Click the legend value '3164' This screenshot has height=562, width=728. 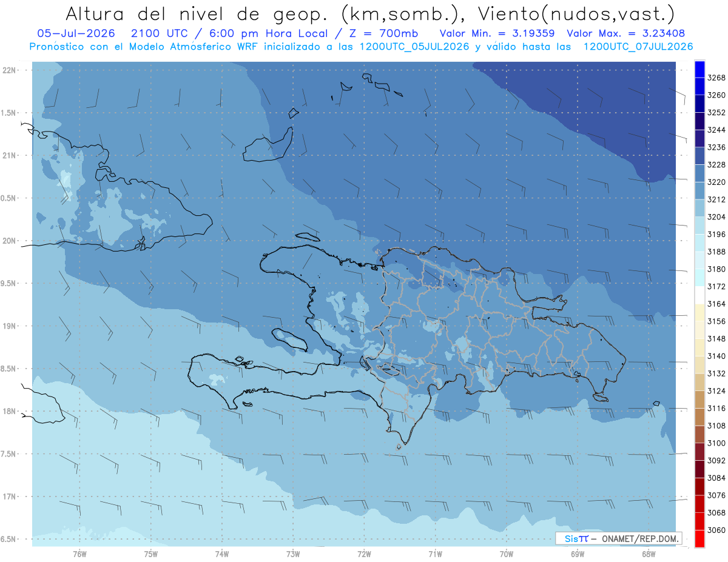coord(716,304)
